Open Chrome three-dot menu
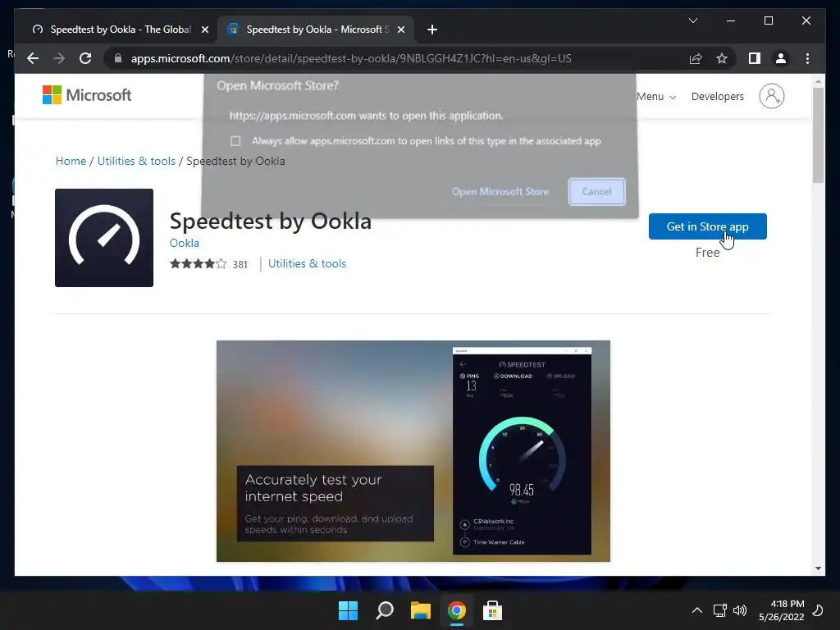 pos(807,58)
